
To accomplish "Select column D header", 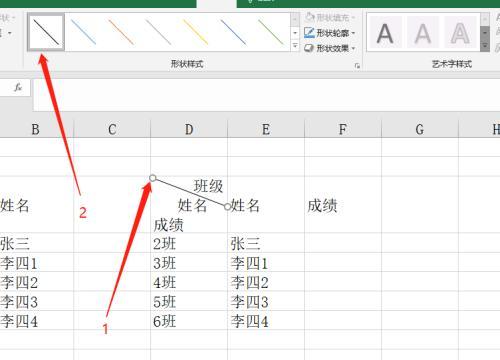I will [189, 129].
